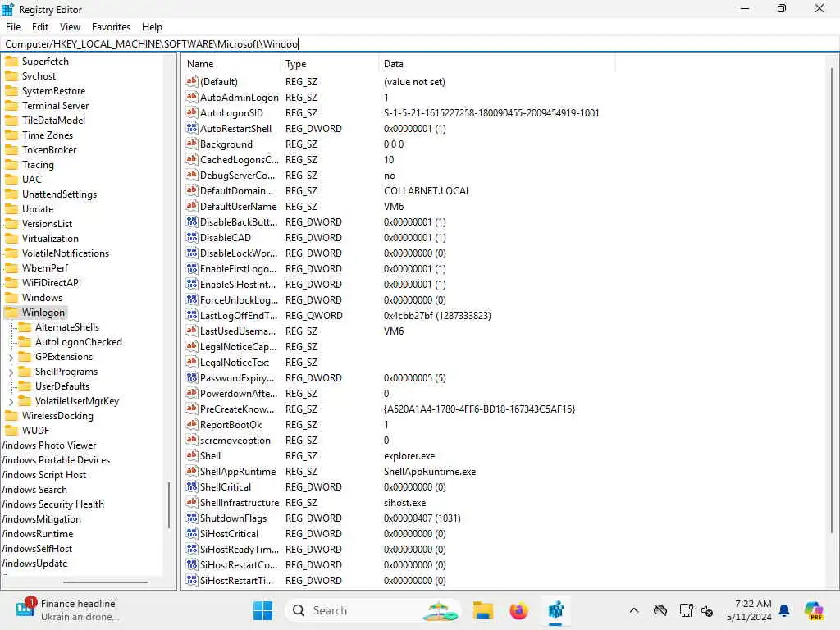Image resolution: width=840 pixels, height=630 pixels.
Task: Open the File menu
Action: click(x=13, y=27)
